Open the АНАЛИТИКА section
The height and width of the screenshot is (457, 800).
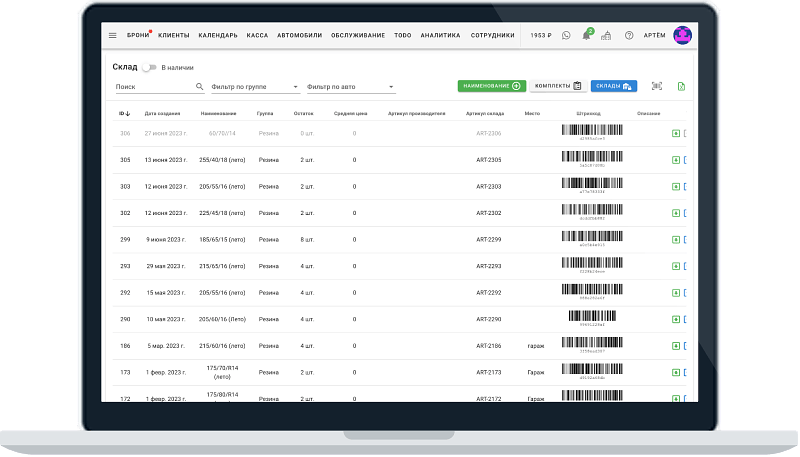pos(440,35)
